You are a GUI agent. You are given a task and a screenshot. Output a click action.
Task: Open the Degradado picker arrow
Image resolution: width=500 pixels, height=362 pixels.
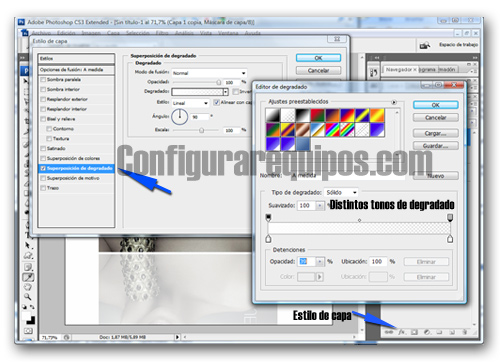[226, 91]
